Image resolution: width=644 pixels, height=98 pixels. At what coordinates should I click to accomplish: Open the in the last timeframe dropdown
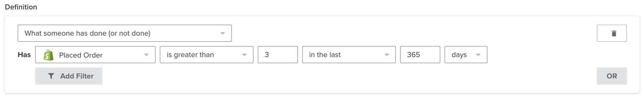pyautogui.click(x=349, y=55)
